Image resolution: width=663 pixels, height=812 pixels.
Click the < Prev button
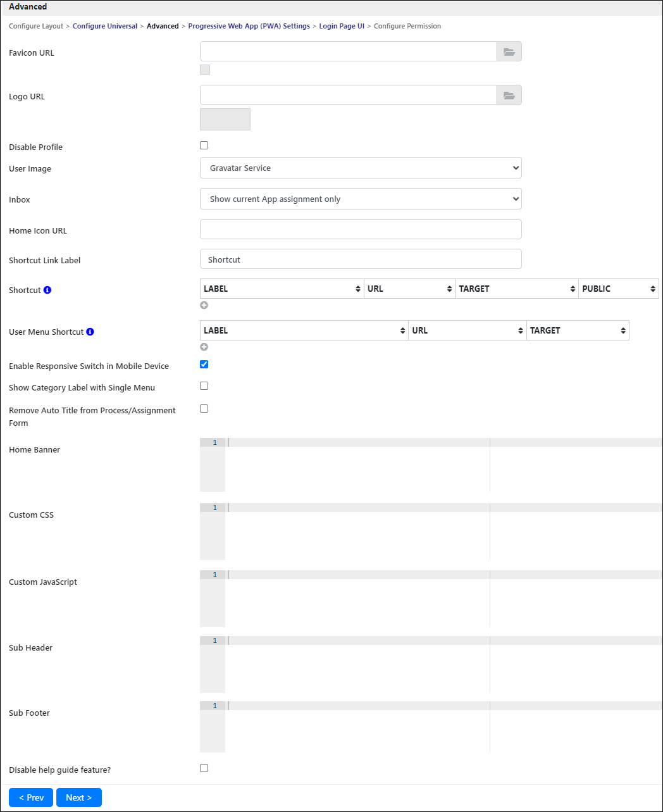click(x=31, y=797)
